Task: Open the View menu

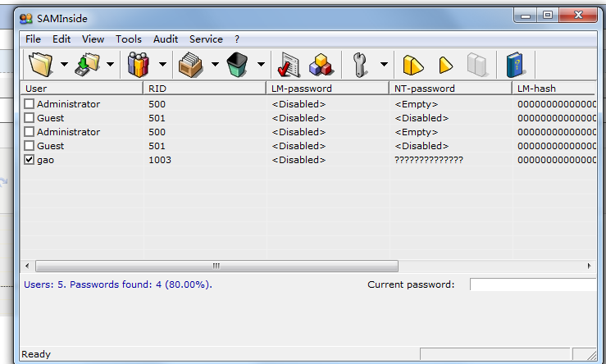Action: click(x=93, y=39)
